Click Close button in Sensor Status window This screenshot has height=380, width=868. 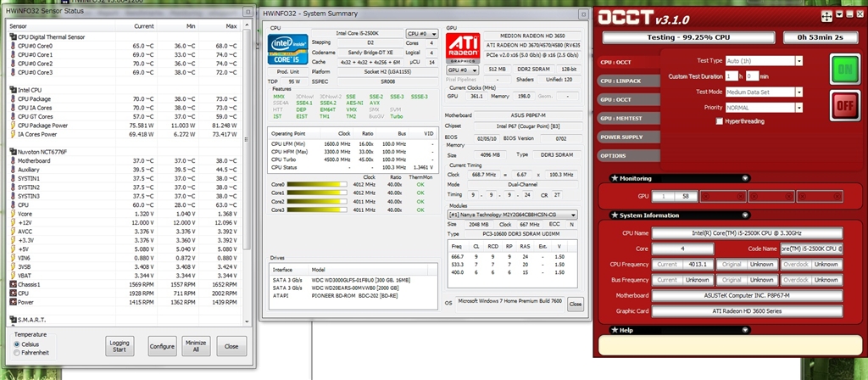pyautogui.click(x=231, y=346)
